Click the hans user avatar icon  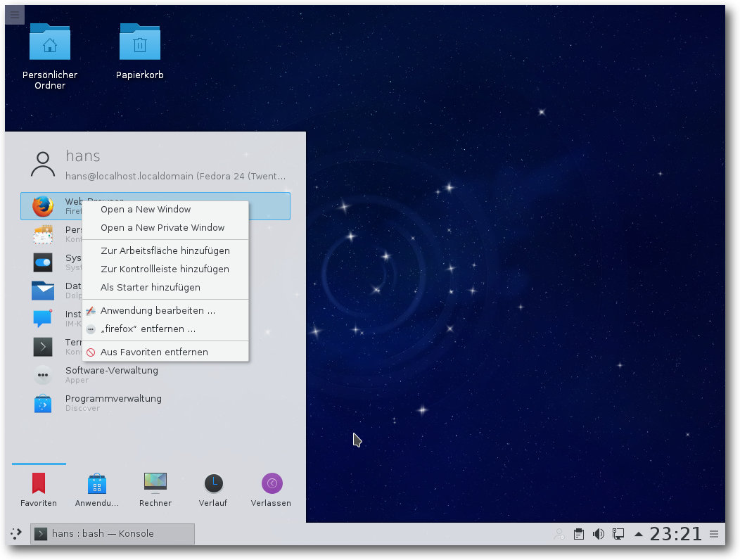coord(43,165)
